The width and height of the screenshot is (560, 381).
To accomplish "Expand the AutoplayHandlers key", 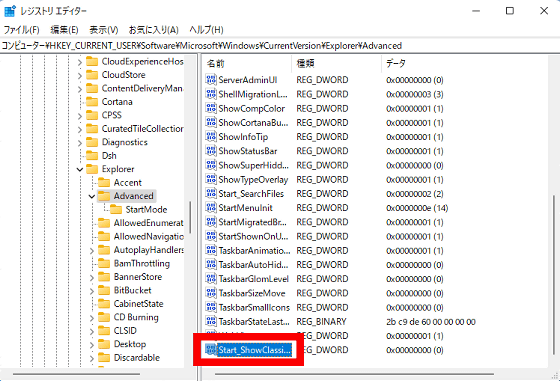I will [92, 250].
